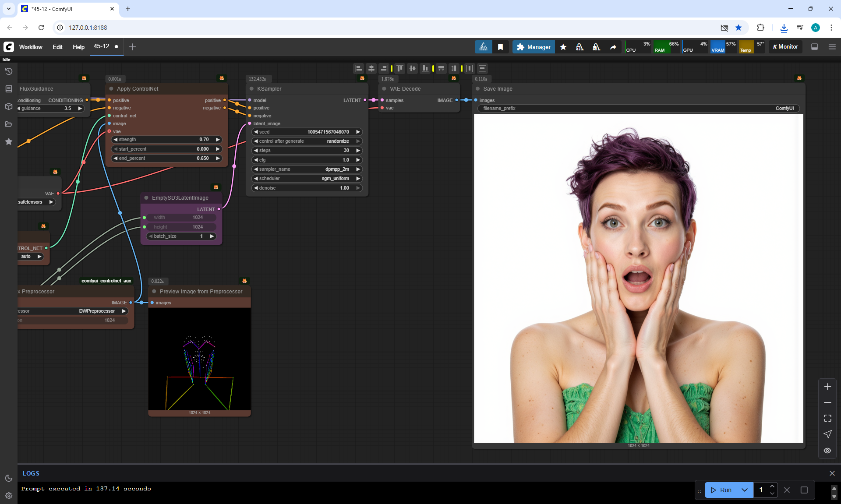Open the sampler_name dpmpp_2m selector

307,169
